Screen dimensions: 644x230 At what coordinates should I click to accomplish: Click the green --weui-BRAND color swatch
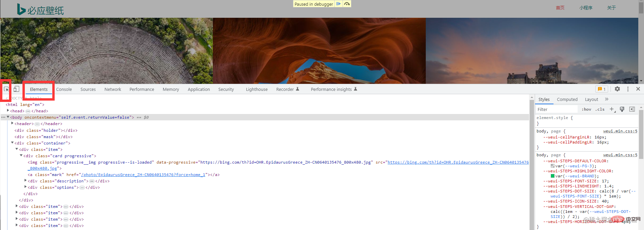point(552,176)
